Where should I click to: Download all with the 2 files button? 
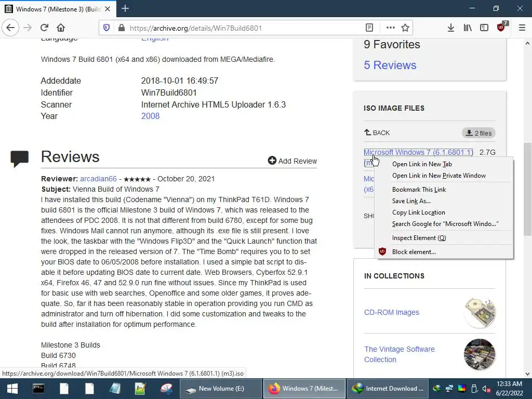tap(478, 133)
